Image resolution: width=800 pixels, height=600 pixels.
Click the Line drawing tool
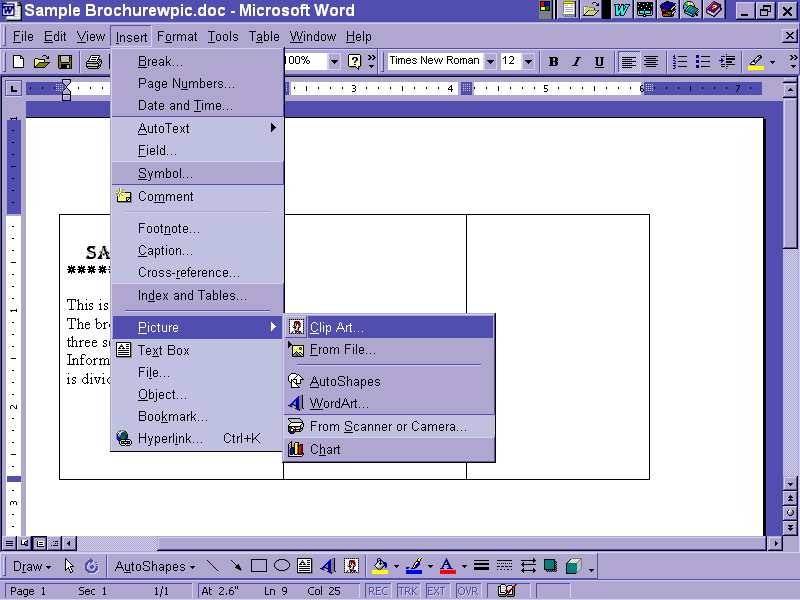coord(212,566)
